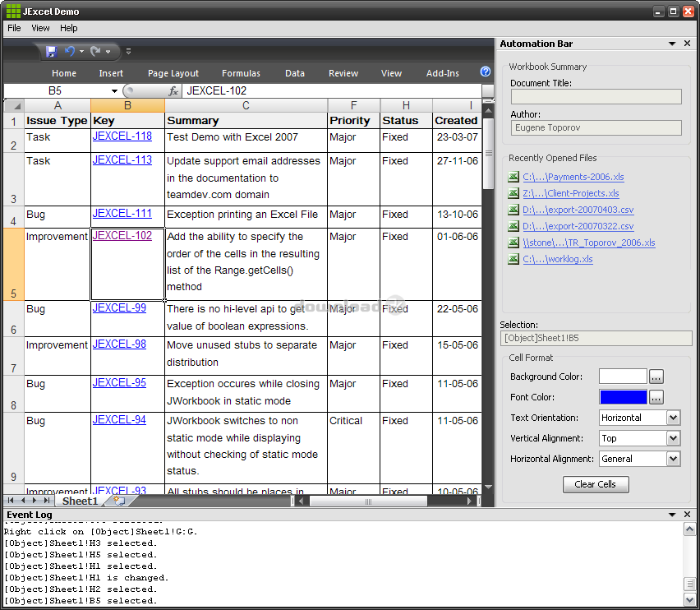Click the Document Title input field
Screen dimensions: 700x610
(x=596, y=97)
